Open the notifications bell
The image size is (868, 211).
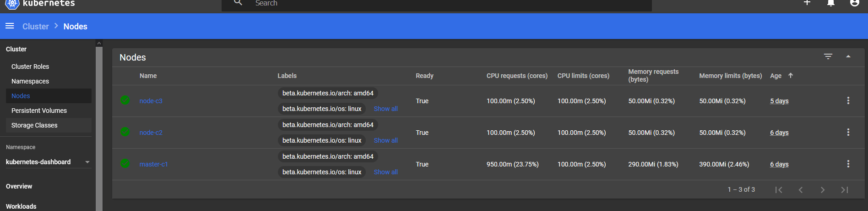tap(831, 3)
